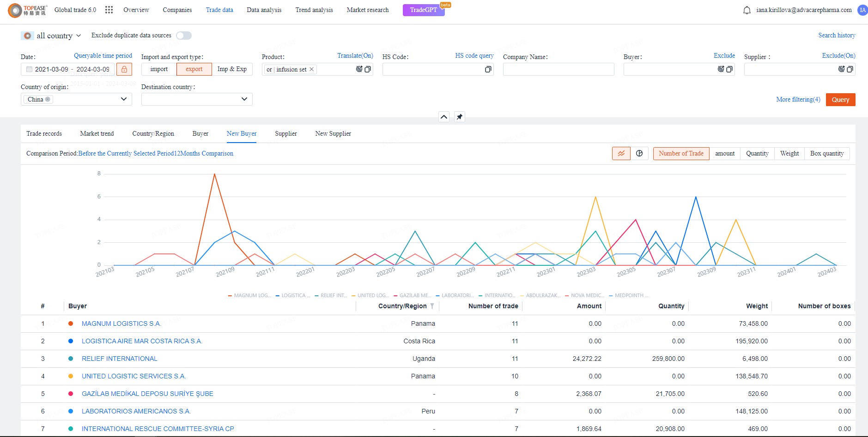
Task: Open the IA user avatar menu
Action: (862, 10)
